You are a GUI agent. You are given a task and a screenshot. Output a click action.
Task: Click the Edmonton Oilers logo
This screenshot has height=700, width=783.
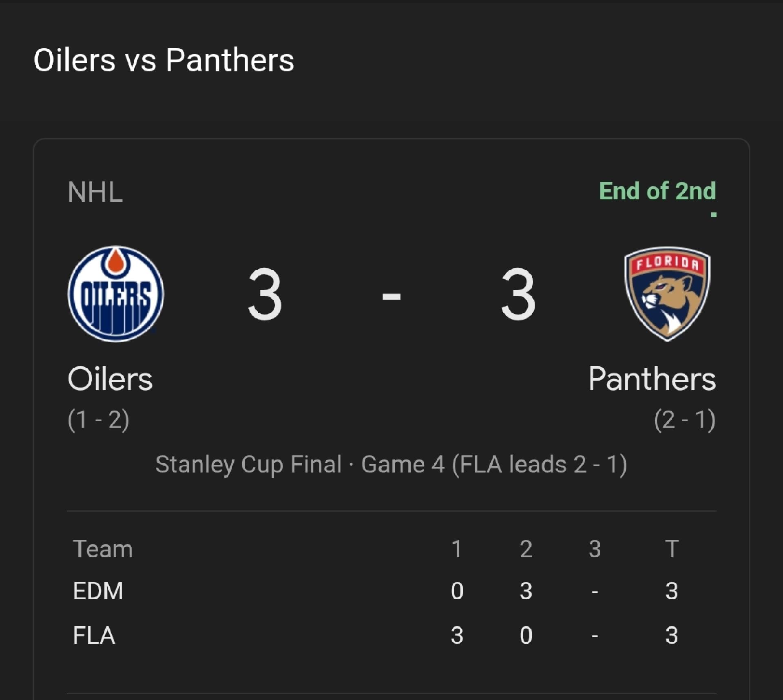click(115, 294)
